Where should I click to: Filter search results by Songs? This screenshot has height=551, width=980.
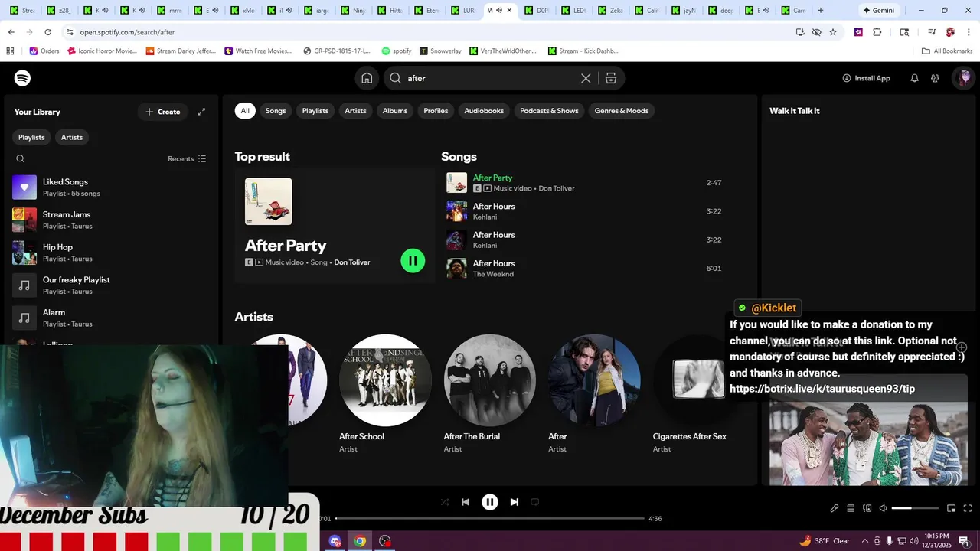[276, 111]
